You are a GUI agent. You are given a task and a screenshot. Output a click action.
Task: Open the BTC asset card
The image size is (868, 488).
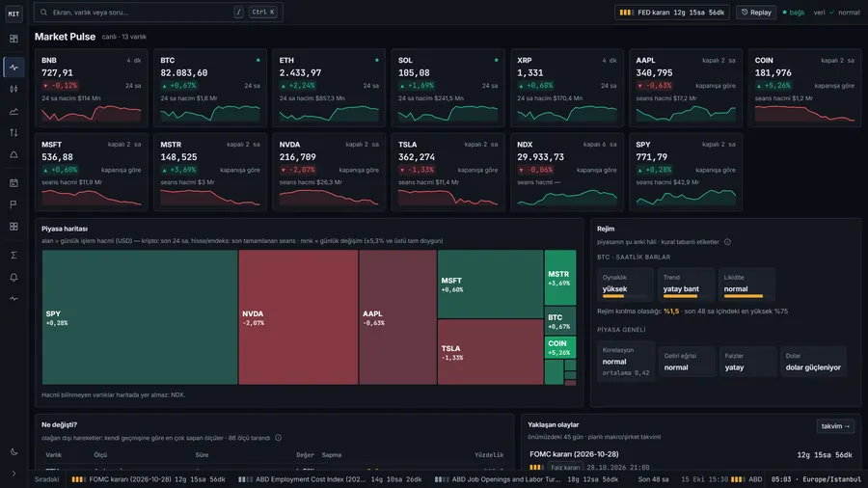coord(210,89)
